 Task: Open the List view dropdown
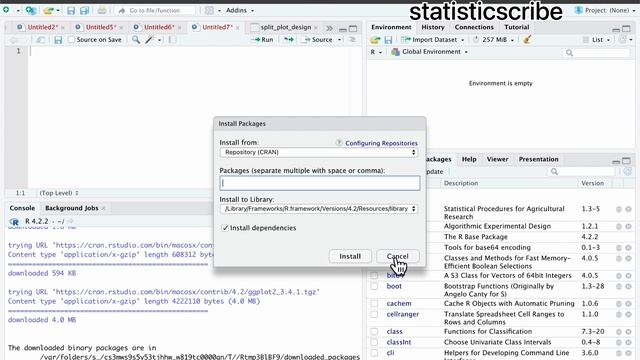597,40
